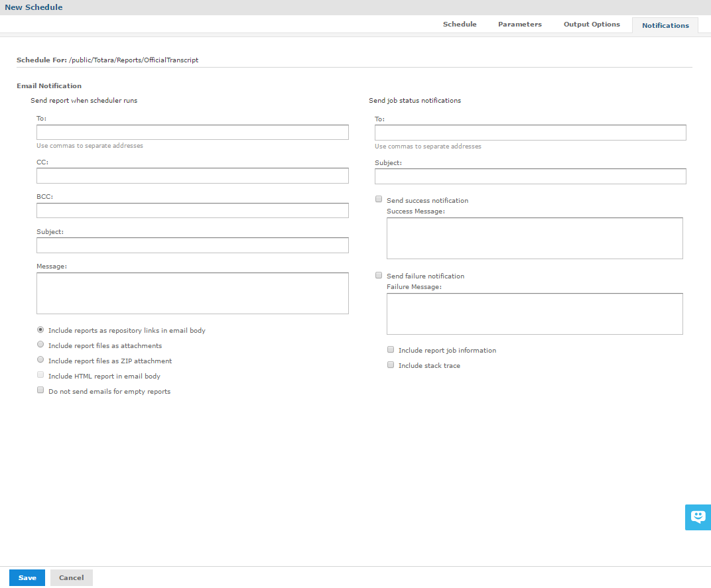The width and height of the screenshot is (711, 588).
Task: Click the Failure Message text box
Action: pyautogui.click(x=535, y=314)
